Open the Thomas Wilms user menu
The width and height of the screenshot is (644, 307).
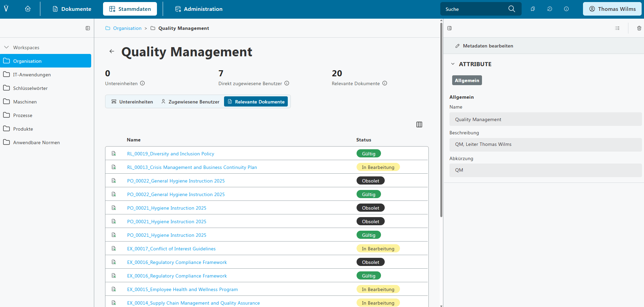(x=612, y=9)
